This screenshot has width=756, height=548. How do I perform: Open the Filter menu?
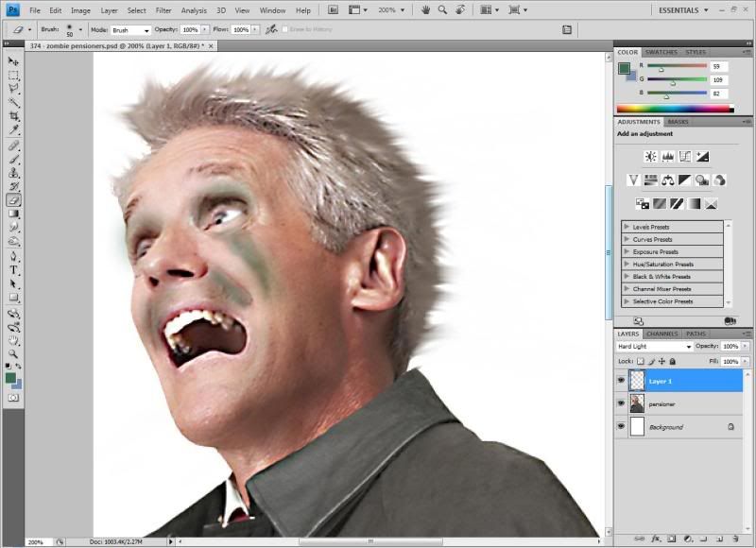(x=163, y=10)
